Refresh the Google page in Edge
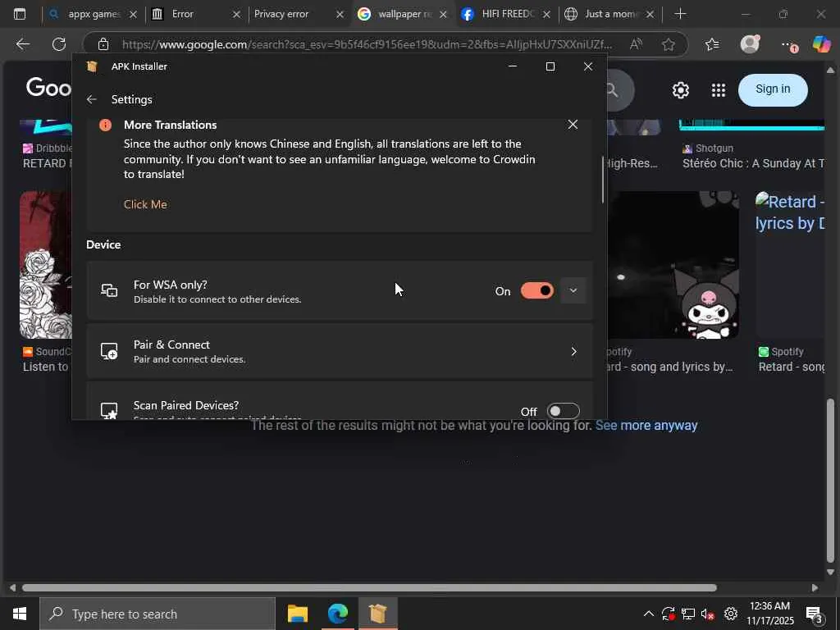 59,44
